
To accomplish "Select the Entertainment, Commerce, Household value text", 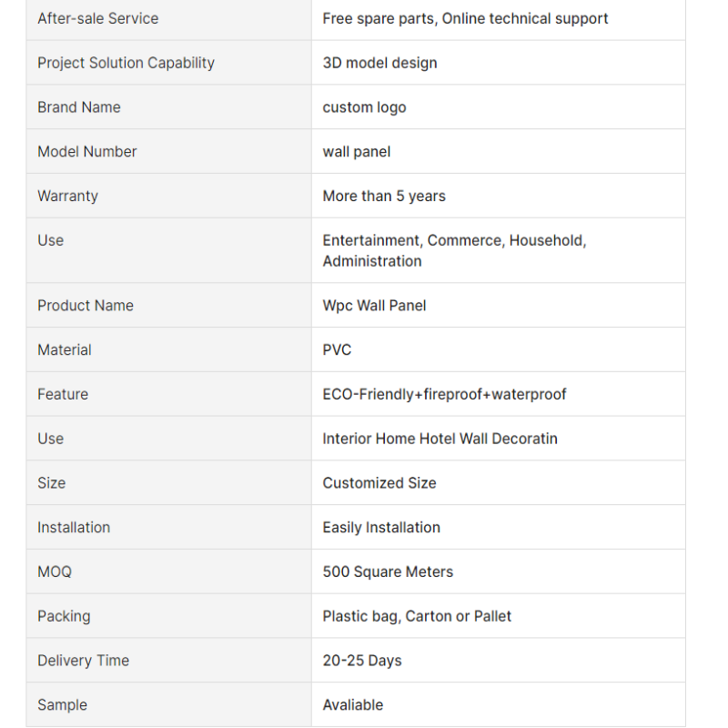I will [454, 240].
